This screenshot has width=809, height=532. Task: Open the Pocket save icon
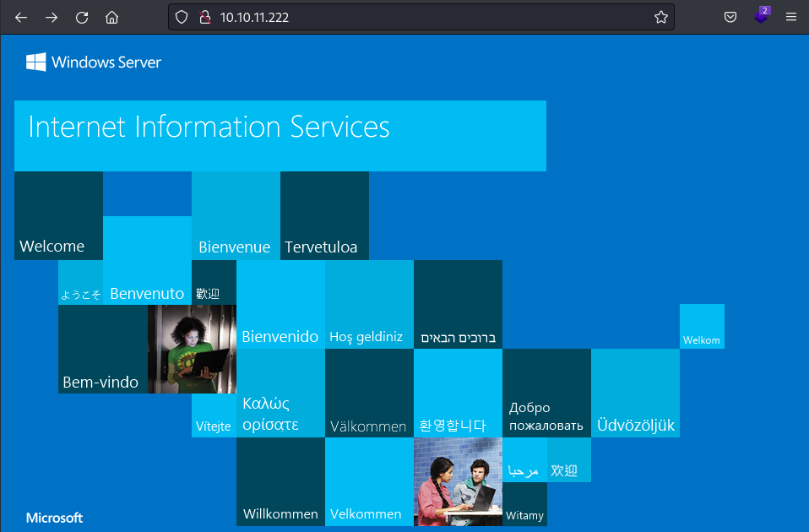(x=730, y=18)
